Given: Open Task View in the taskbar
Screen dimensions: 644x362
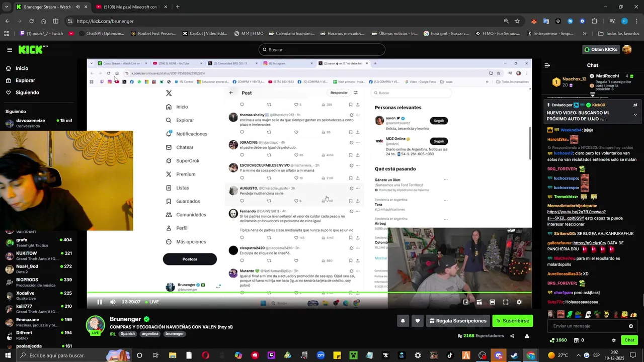Looking at the screenshot, I should pos(155,355).
